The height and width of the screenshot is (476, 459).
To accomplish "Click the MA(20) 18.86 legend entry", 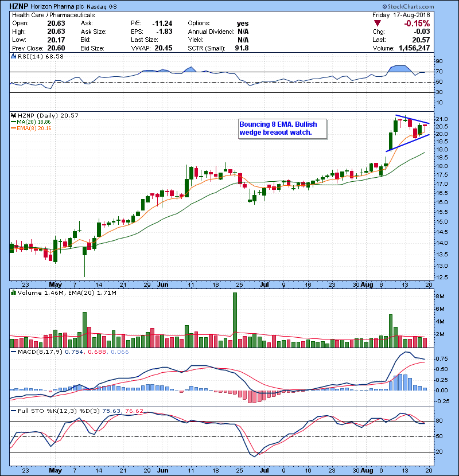I will coord(30,122).
